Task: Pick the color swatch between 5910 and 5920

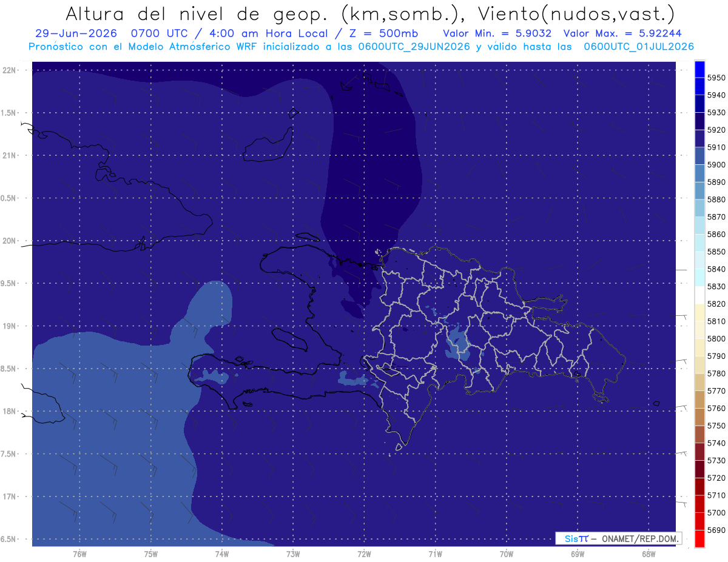Action: coord(699,138)
